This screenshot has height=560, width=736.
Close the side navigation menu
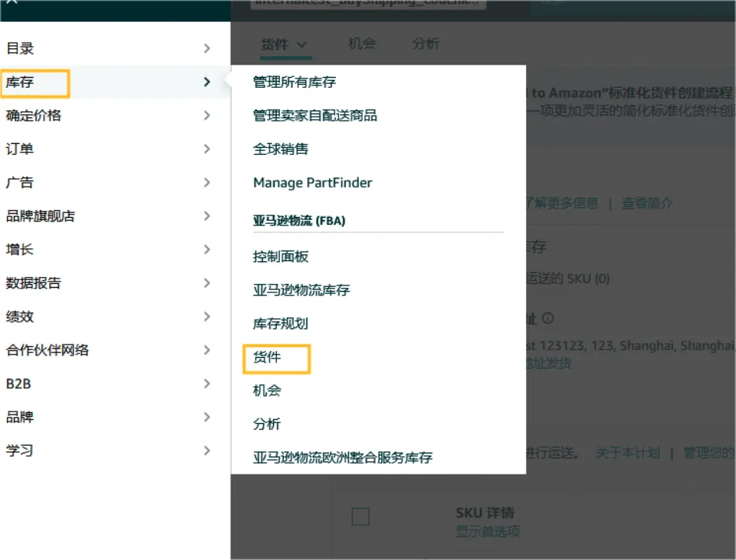point(12,3)
